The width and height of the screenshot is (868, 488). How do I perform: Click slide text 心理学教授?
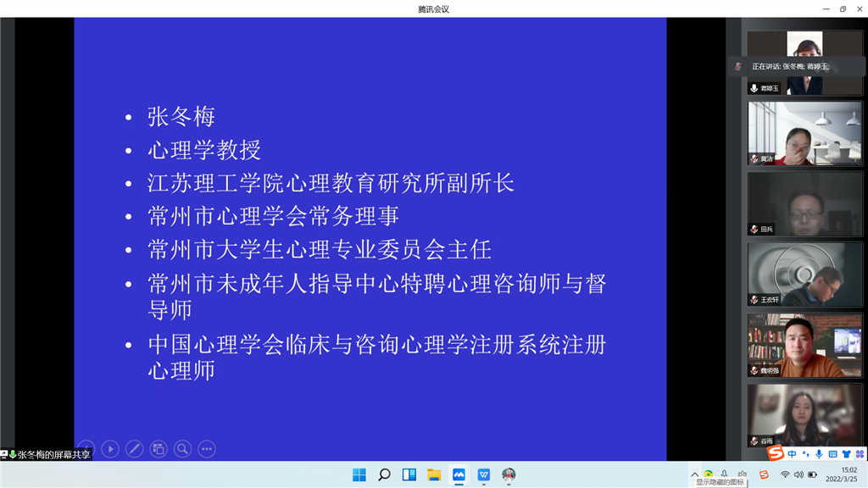(x=203, y=150)
